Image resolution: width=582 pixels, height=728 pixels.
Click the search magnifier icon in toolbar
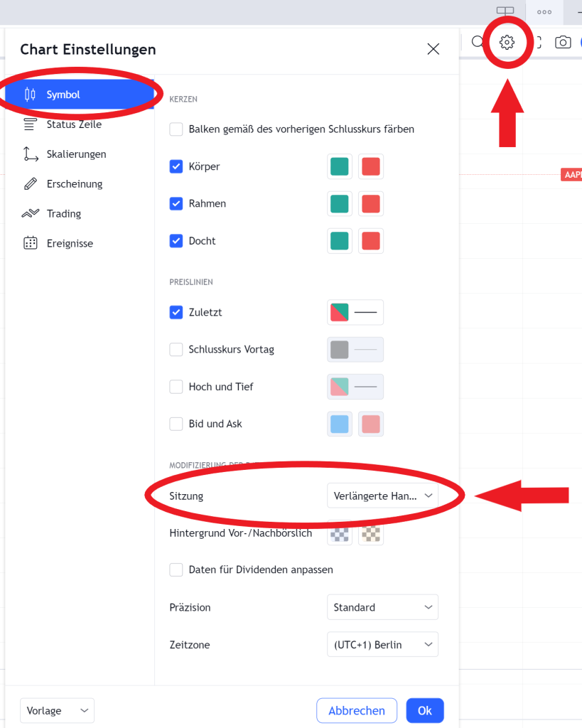pyautogui.click(x=477, y=43)
